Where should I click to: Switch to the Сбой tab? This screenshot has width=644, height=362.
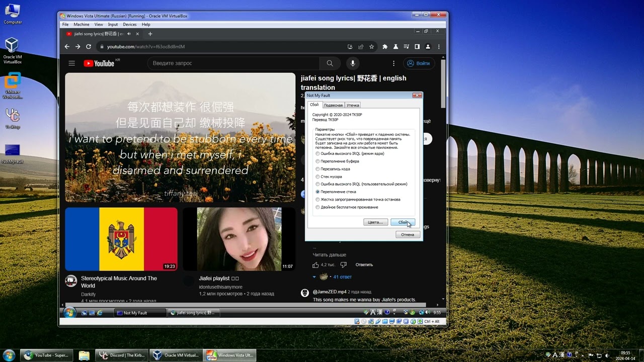[314, 105]
